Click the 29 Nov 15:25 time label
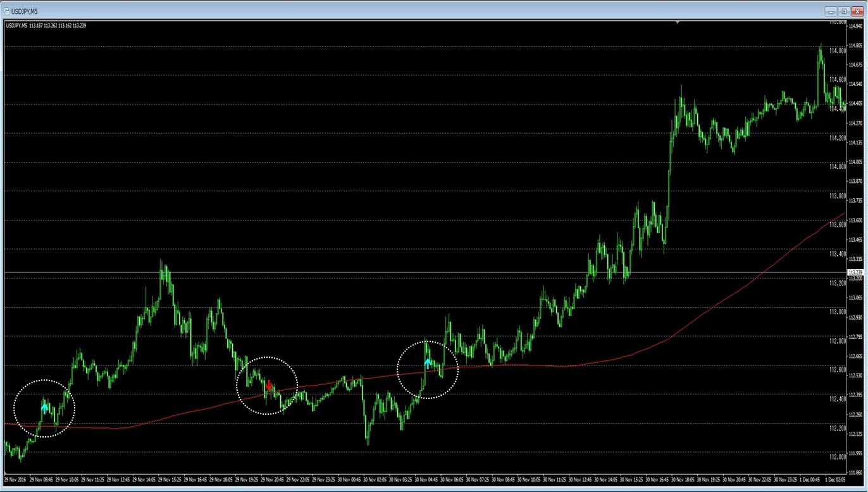This screenshot has width=868, height=492. 171,479
